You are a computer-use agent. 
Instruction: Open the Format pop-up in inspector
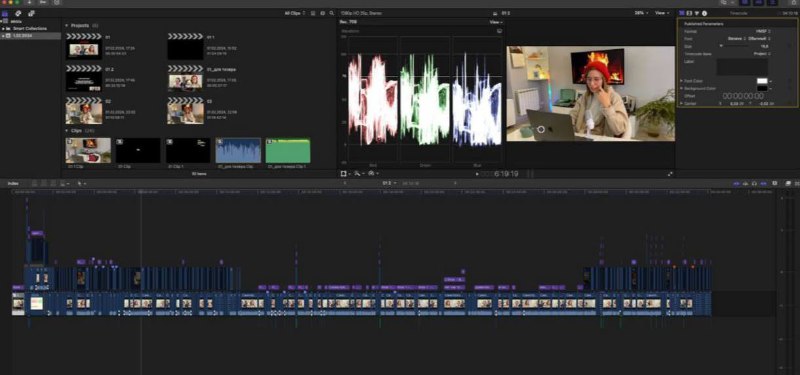pyautogui.click(x=764, y=31)
